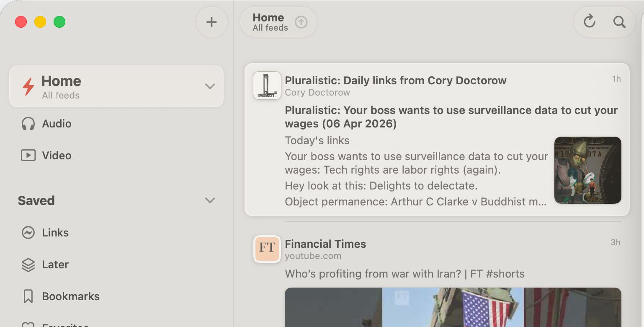Screen dimensions: 644x327
Task: Add a new feed with the plus button
Action: click(x=211, y=21)
